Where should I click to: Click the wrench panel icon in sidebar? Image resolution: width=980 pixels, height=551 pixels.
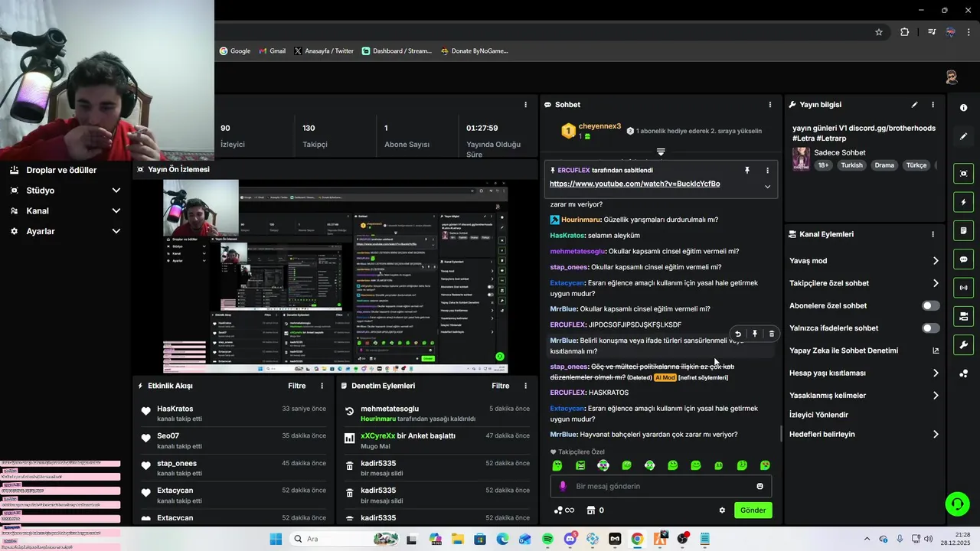point(963,345)
